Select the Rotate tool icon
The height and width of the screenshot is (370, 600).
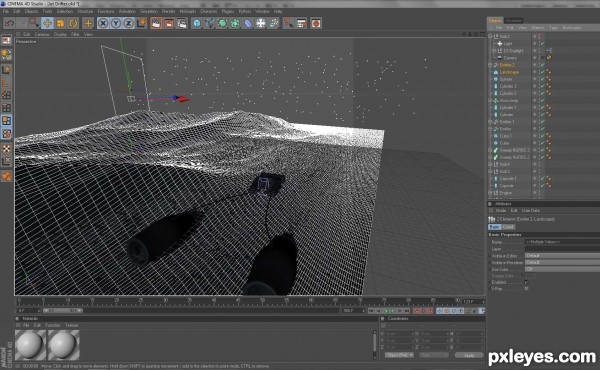coord(73,23)
